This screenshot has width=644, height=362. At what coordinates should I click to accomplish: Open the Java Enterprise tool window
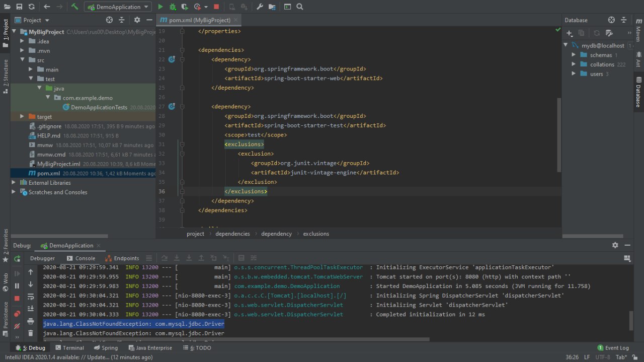click(150, 348)
